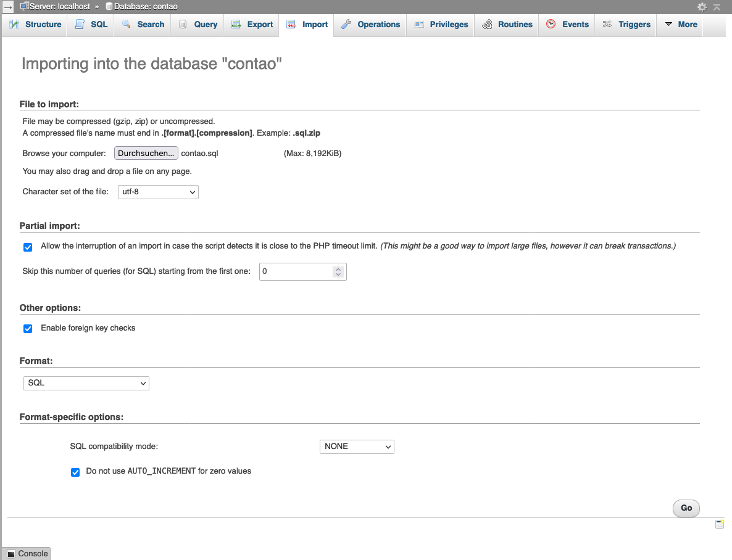Click the Routines tab icon
The height and width of the screenshot is (560, 732).
[x=487, y=24]
